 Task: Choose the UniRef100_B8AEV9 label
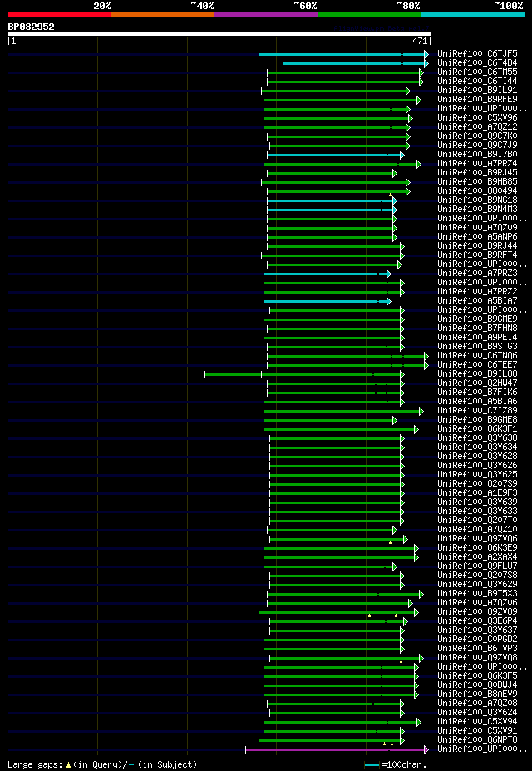477,694
